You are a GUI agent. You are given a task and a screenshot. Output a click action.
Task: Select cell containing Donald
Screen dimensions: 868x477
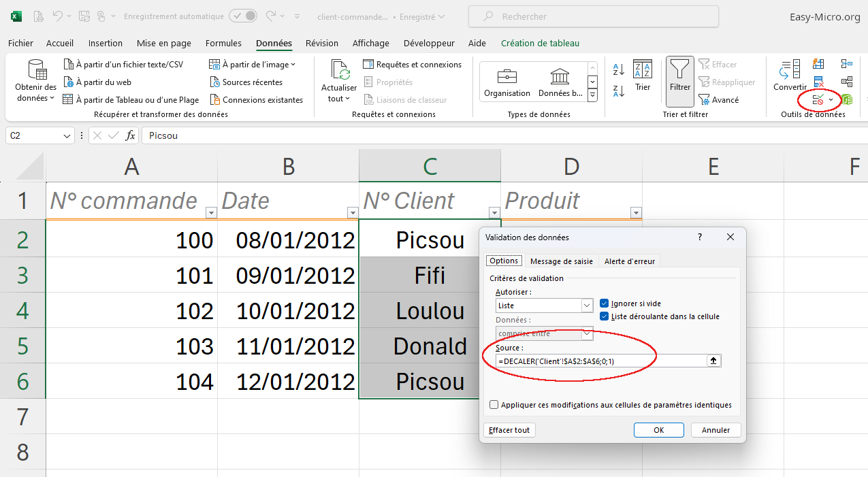(x=430, y=346)
